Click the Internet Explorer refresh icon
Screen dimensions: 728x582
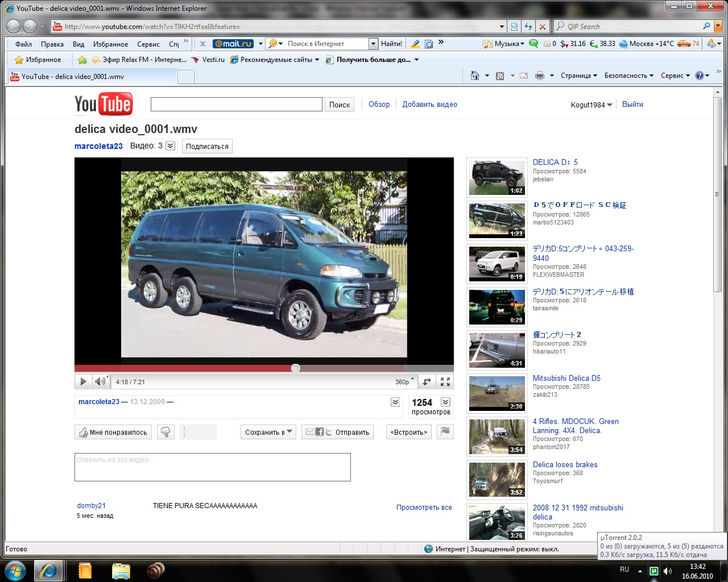(528, 27)
